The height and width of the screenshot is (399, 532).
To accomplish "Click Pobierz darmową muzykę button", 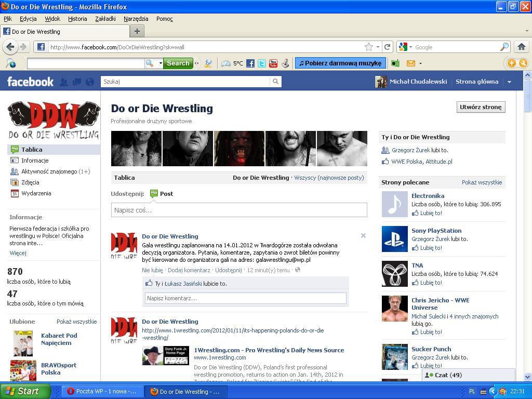I will [x=340, y=63].
